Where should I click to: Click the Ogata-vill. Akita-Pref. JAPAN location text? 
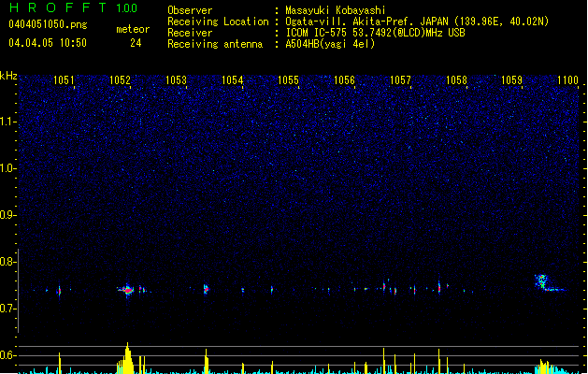(417, 22)
